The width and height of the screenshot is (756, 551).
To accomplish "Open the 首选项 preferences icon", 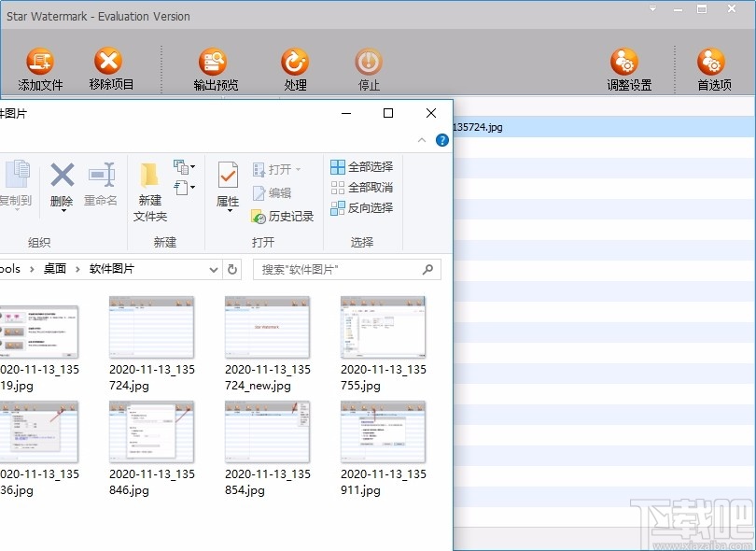I will pos(711,62).
